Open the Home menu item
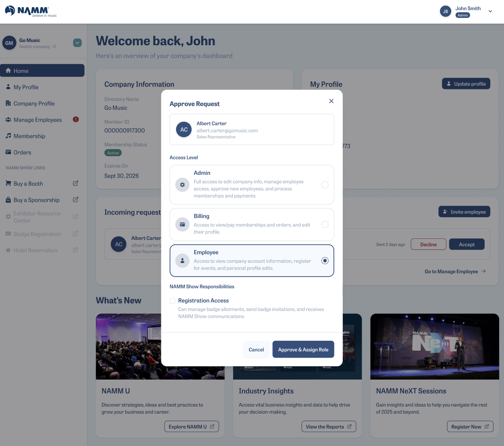Image resolution: width=504 pixels, height=446 pixels. coord(42,71)
